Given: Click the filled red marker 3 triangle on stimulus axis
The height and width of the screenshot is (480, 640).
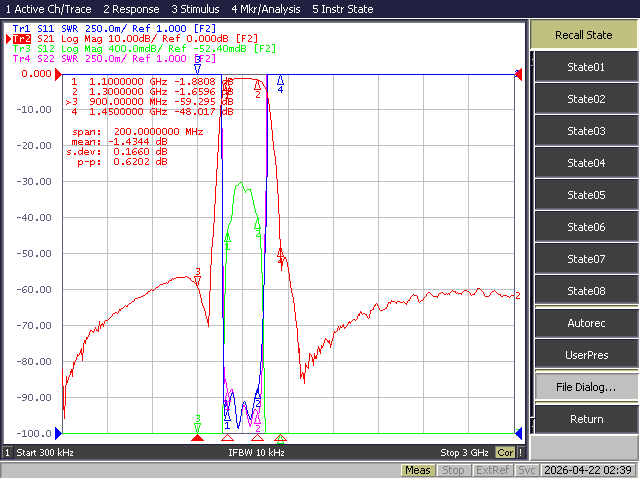Looking at the screenshot, I should (198, 438).
